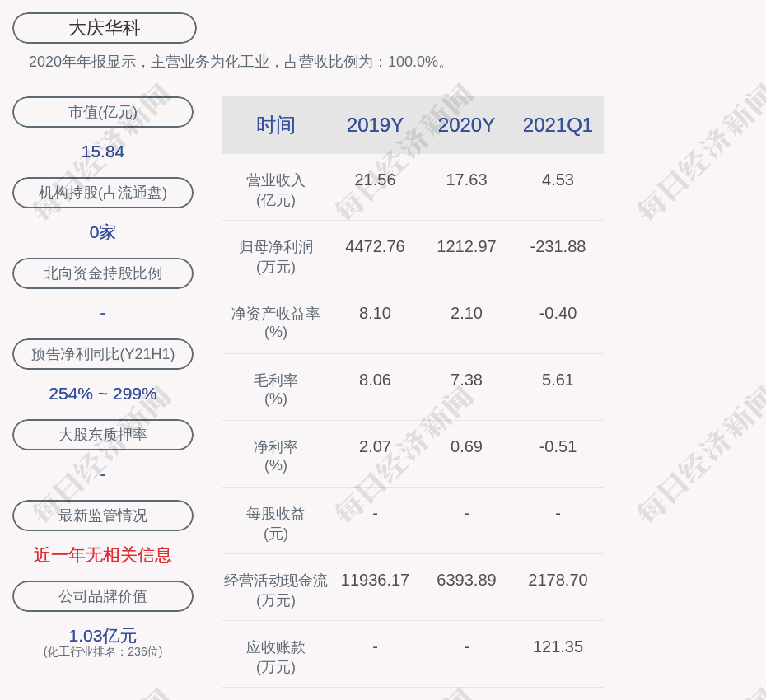
Task: Click the red 近一年无相关信息 text
Action: click(x=103, y=555)
